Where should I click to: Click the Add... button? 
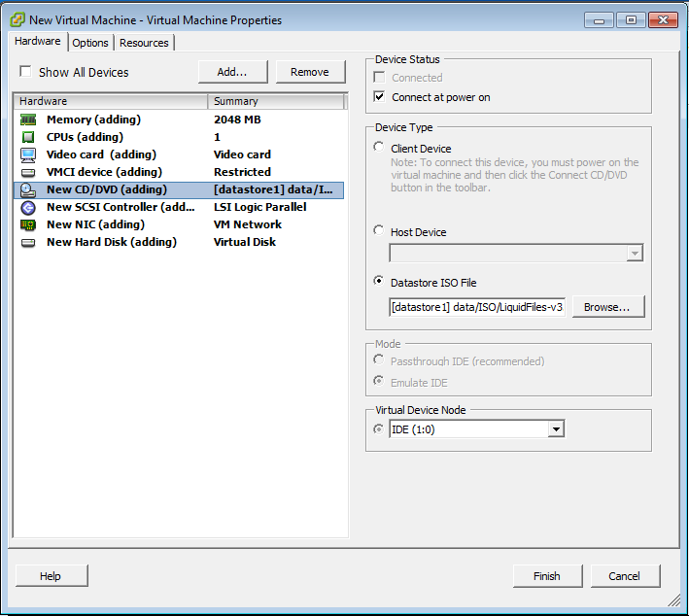tap(233, 72)
